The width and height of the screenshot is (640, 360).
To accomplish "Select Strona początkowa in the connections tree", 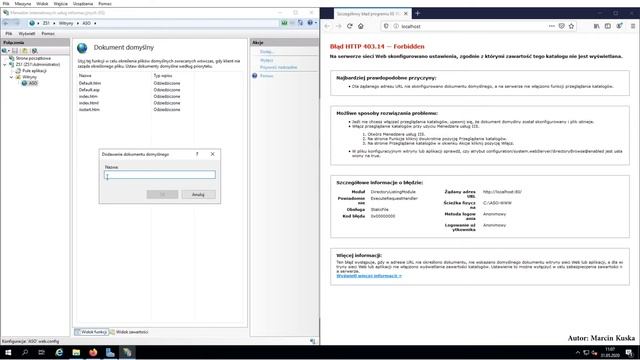I will click(33, 58).
